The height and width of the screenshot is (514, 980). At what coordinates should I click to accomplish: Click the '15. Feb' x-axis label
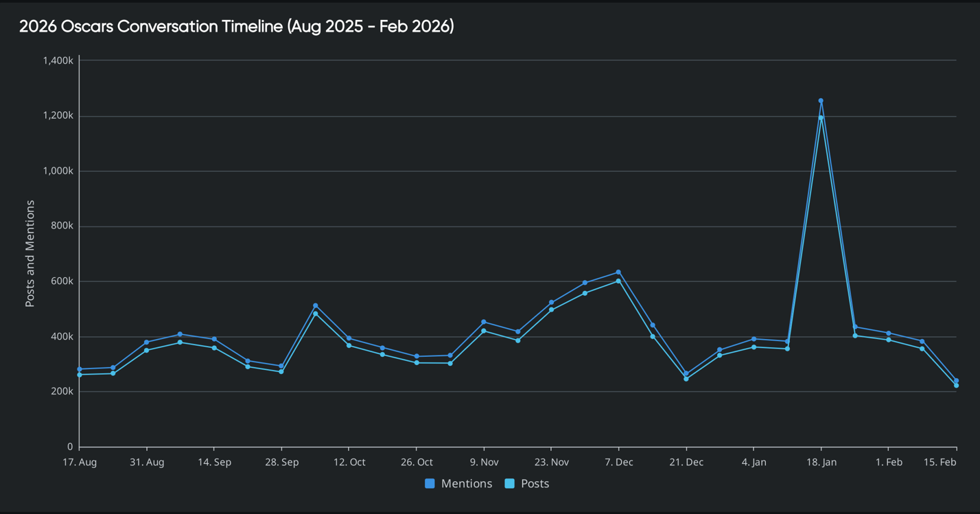coord(940,463)
